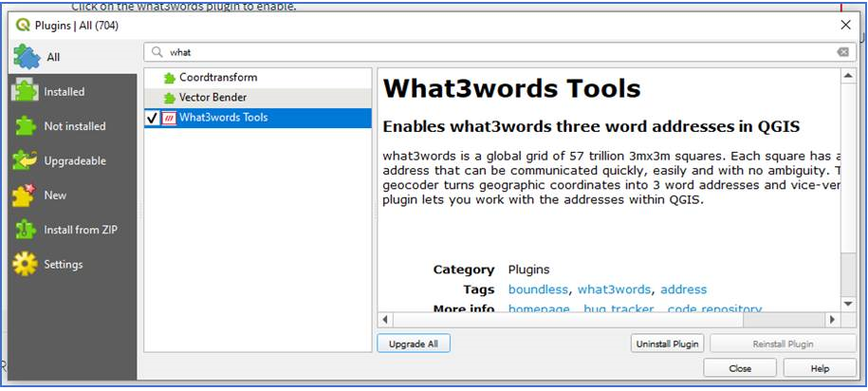Screen dimensions: 868x391
Task: Click the Settings gear icon
Action: tap(25, 264)
